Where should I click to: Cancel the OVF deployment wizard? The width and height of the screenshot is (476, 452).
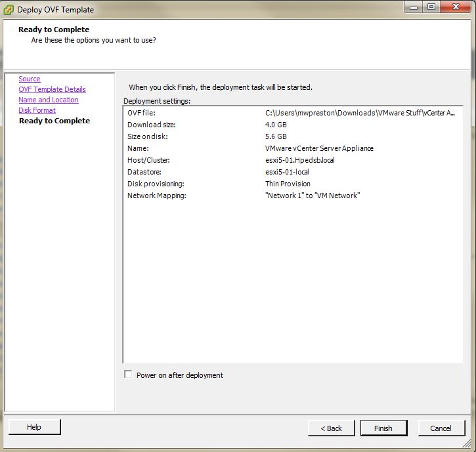tap(441, 428)
